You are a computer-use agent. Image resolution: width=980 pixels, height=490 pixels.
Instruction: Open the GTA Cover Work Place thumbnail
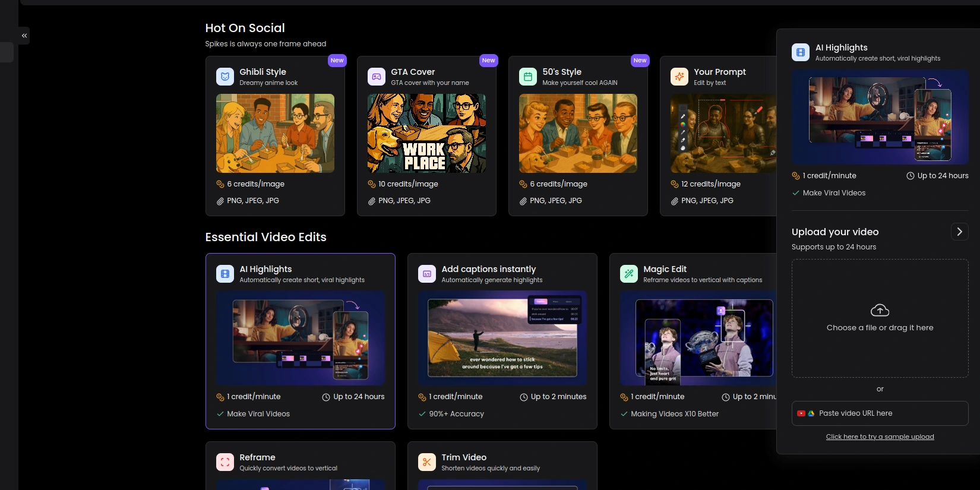click(x=426, y=134)
